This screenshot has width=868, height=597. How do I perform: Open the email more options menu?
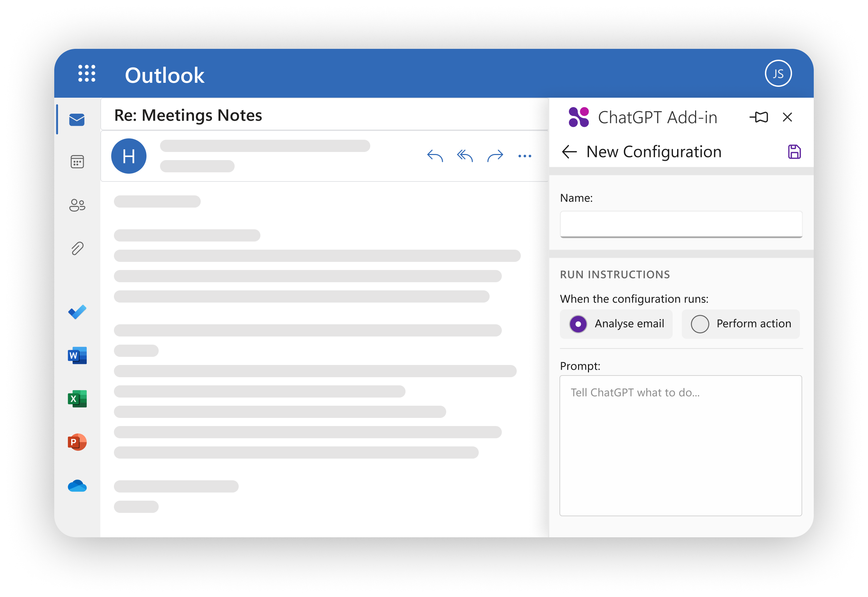click(x=525, y=156)
